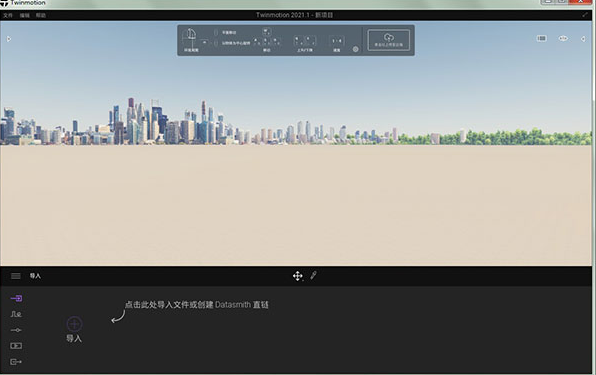Click the S backward movement key icon
Screen dimensions: 596x375
266,41
